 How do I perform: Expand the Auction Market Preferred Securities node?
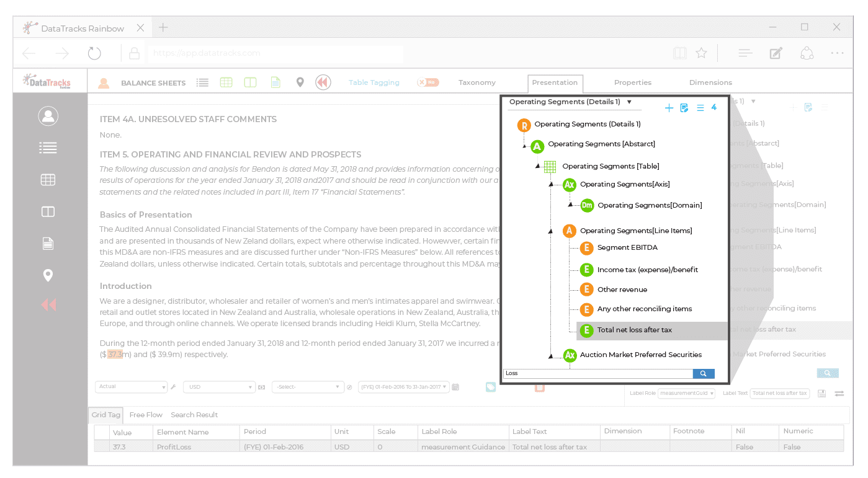point(550,355)
